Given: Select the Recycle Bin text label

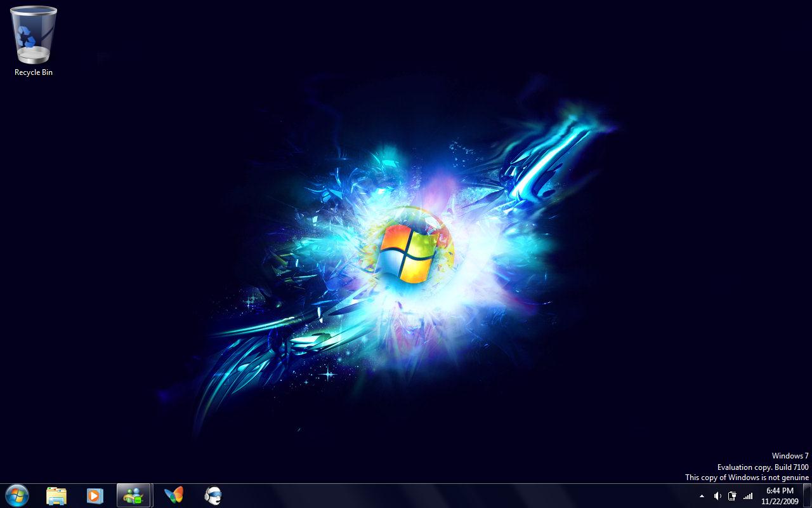Looking at the screenshot, I should (34, 72).
